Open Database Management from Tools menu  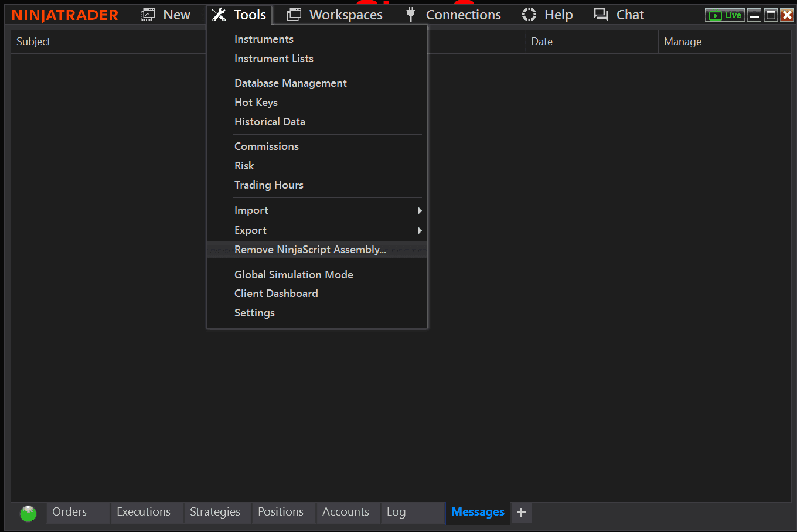[290, 83]
